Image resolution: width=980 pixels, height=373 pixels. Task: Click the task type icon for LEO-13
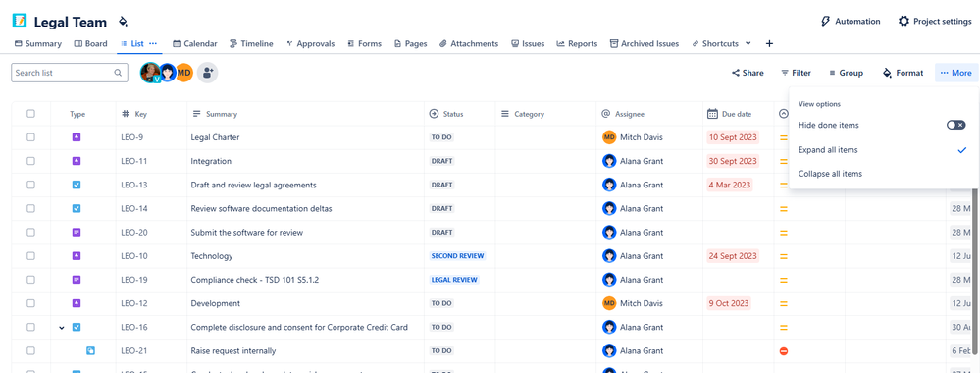[x=77, y=185]
